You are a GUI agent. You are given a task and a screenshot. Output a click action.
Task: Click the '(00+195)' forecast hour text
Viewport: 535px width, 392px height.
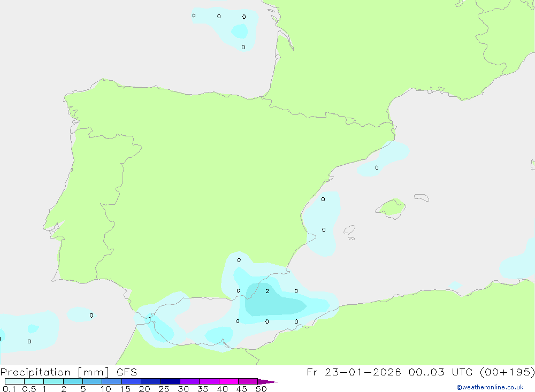[507, 372]
